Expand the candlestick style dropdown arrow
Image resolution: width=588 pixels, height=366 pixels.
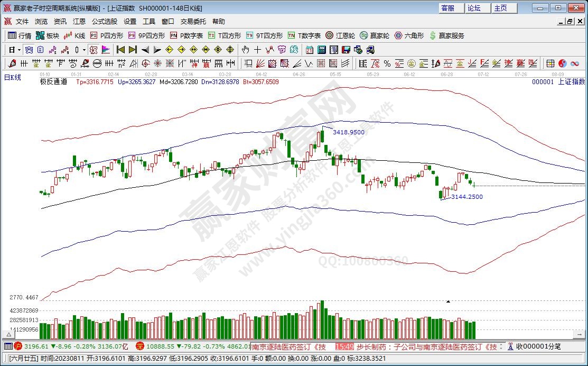pos(84,50)
